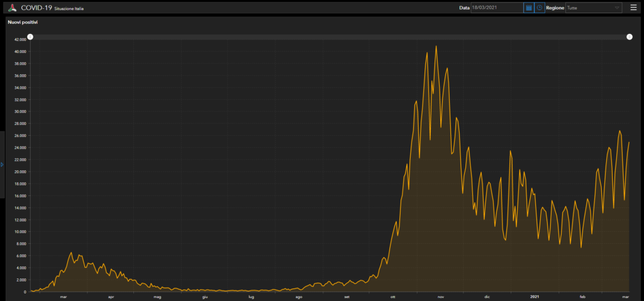Select the left range slider handle
This screenshot has height=301, width=644.
coord(30,37)
